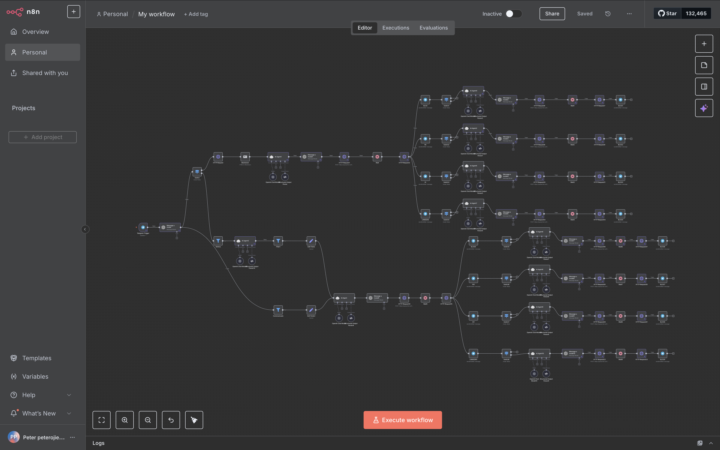Select the Switch node branching after the trigger
This screenshot has width=720, height=450.
(197, 172)
